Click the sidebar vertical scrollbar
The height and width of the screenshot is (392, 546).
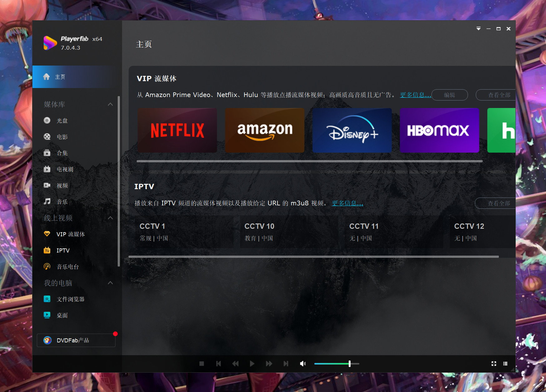point(119,181)
